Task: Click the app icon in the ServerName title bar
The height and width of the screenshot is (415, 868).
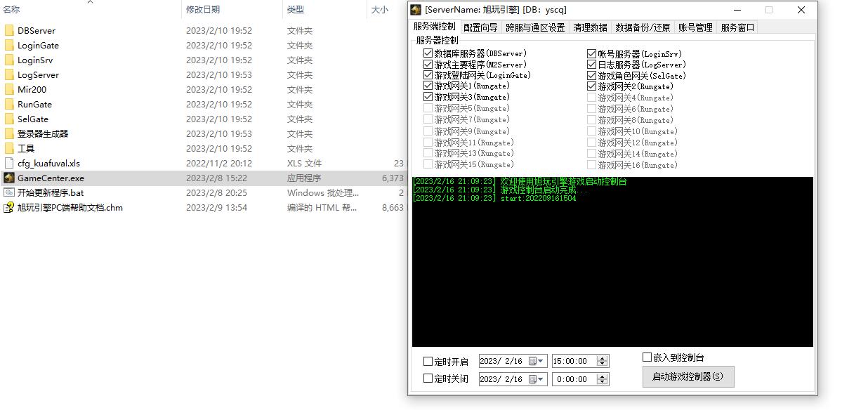Action: click(x=416, y=10)
